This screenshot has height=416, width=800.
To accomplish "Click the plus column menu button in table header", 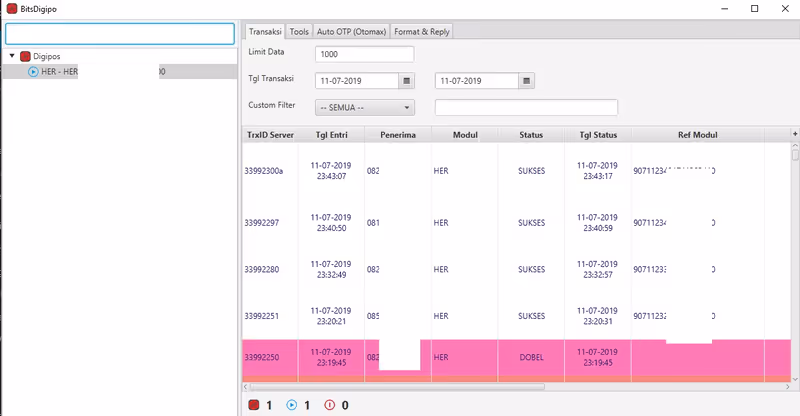I will pyautogui.click(x=795, y=134).
